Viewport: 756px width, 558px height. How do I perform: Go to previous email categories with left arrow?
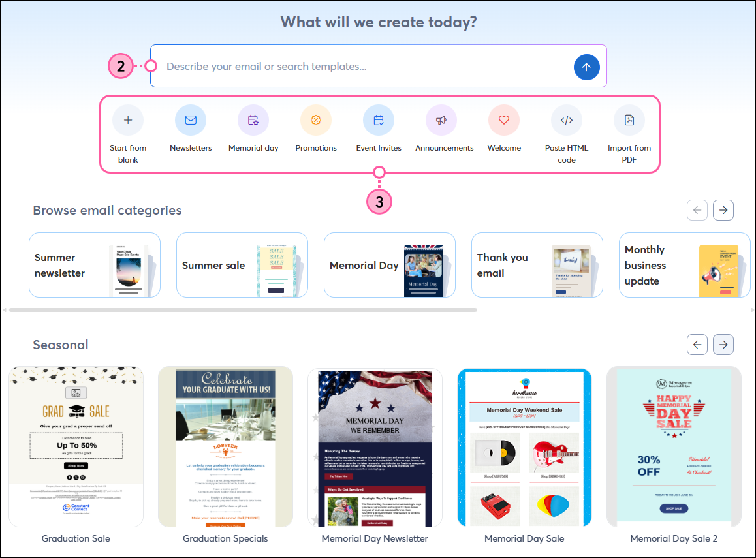(697, 210)
